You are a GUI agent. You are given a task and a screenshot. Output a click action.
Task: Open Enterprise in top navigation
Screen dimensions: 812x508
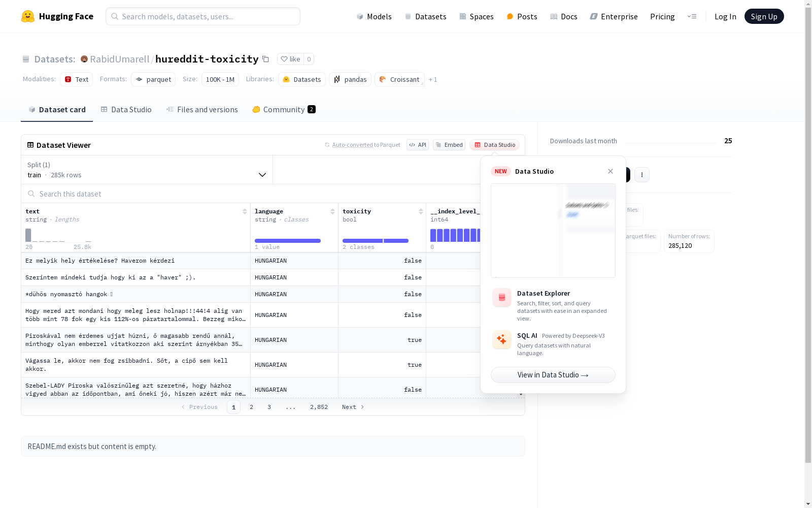coord(614,16)
